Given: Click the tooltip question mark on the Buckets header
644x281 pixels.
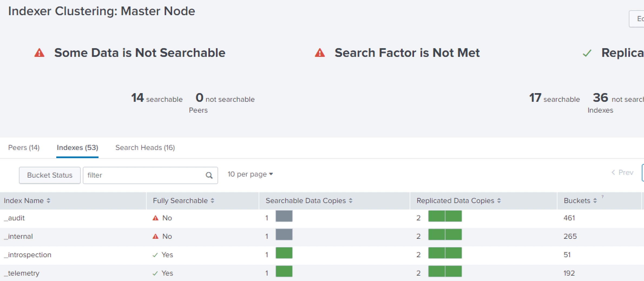Looking at the screenshot, I should [602, 197].
